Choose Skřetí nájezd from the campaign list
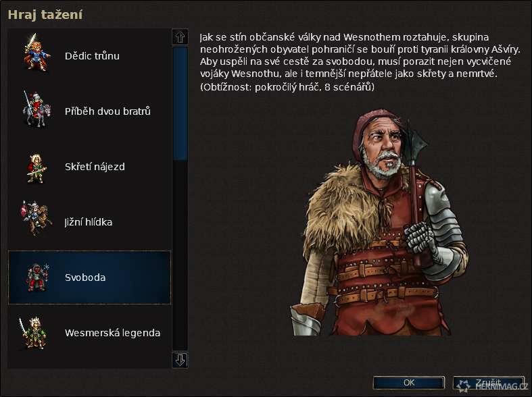Screen dimensions: 532x397 pos(90,167)
